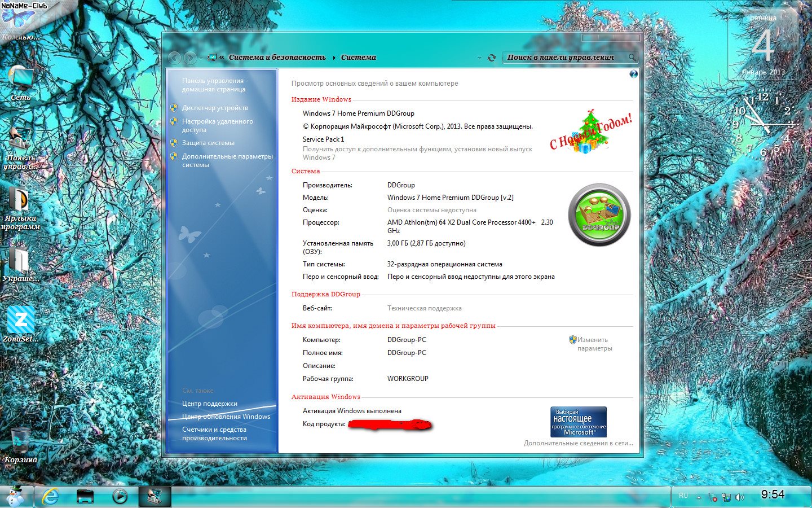Go back with the navigation arrow
This screenshot has width=812, height=508.
(175, 58)
